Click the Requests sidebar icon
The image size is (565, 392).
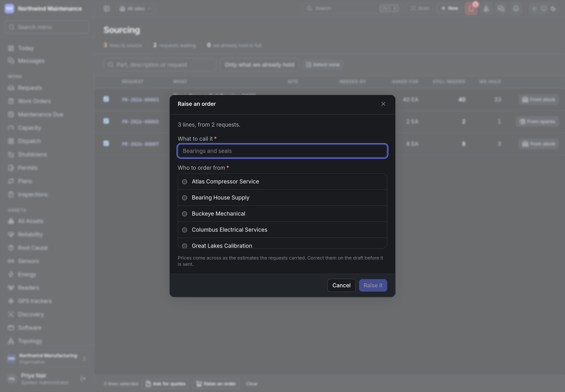point(11,88)
